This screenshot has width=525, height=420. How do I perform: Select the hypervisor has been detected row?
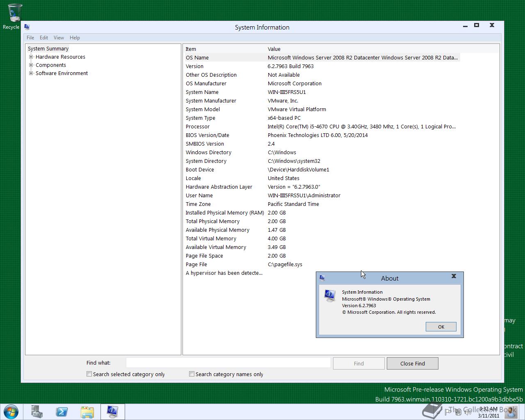pos(224,273)
